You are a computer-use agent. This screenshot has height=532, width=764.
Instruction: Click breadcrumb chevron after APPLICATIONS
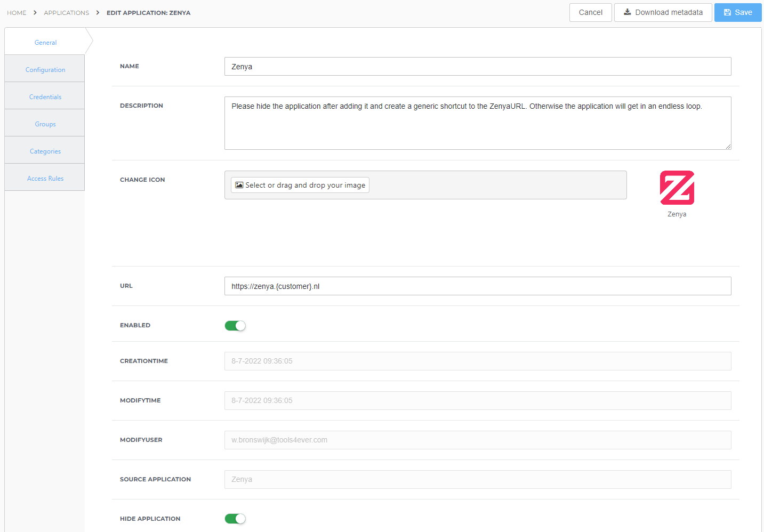[x=98, y=12]
